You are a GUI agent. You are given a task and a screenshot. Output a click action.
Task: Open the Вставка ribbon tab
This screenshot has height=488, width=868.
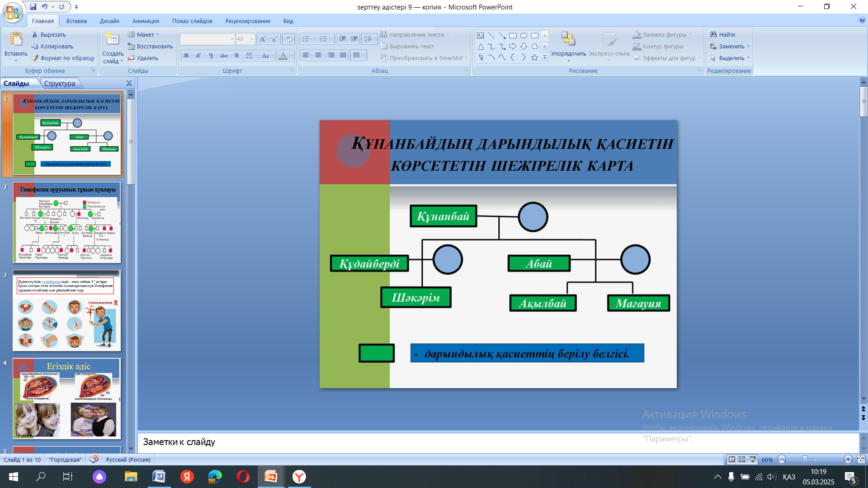tap(76, 21)
